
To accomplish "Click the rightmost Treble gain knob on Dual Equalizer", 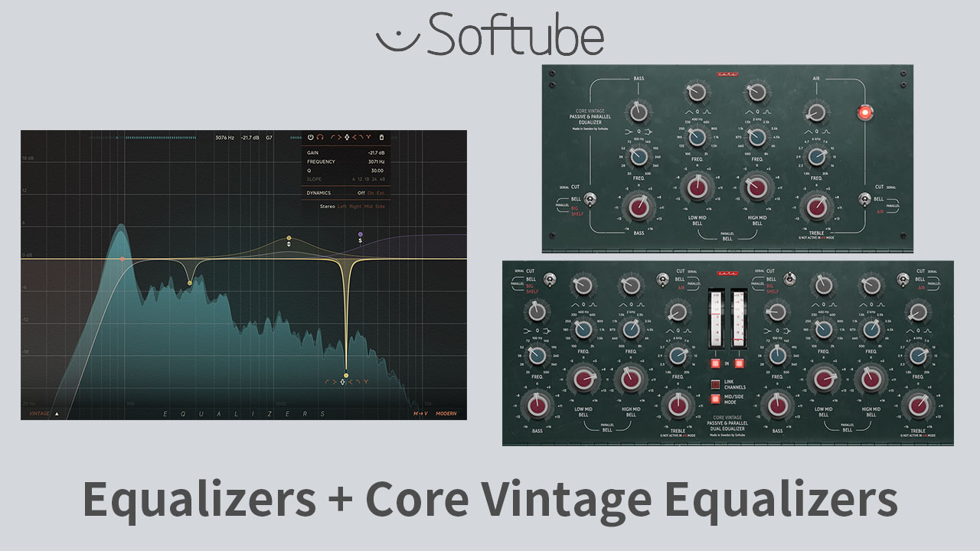I will pos(917,404).
